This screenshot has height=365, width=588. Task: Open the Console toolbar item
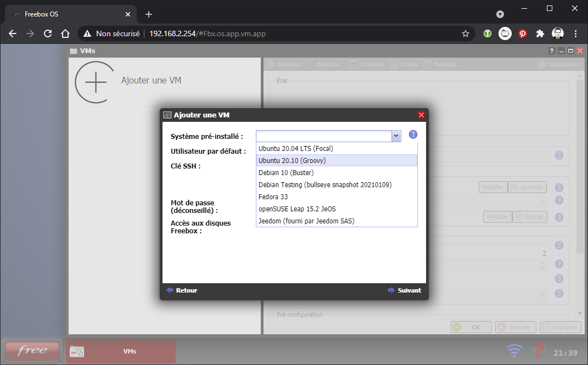[367, 64]
